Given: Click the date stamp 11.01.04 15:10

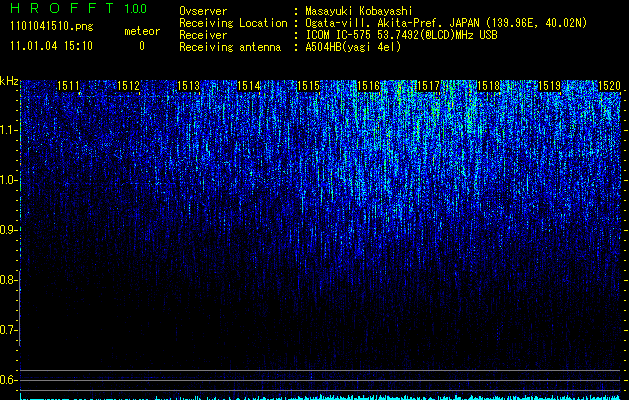Looking at the screenshot, I should (51, 45).
